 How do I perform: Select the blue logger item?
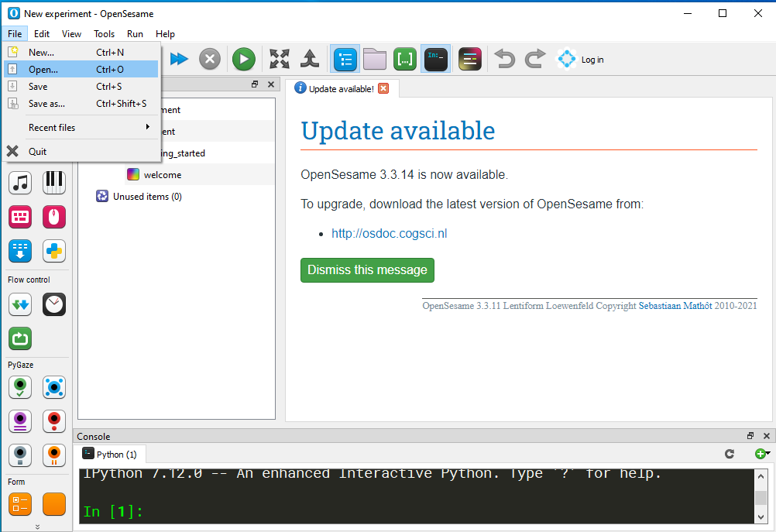tap(20, 251)
